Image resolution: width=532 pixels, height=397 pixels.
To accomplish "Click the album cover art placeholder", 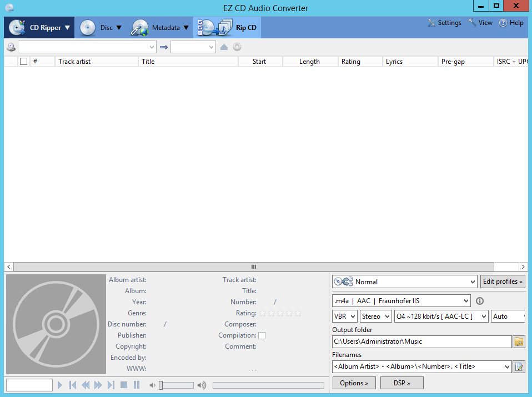I will point(56,324).
